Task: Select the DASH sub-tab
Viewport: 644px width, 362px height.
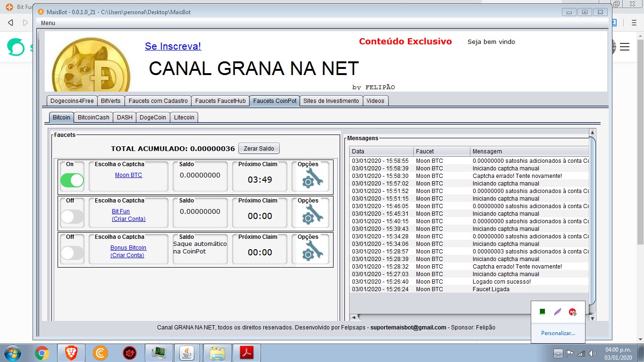Action: point(125,117)
